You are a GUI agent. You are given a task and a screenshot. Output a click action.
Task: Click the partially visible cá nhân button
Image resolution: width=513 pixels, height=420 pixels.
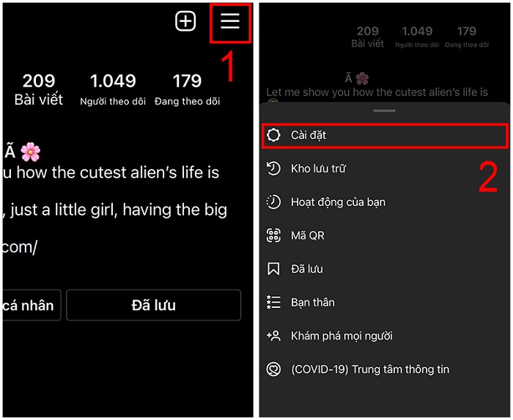tap(31, 305)
